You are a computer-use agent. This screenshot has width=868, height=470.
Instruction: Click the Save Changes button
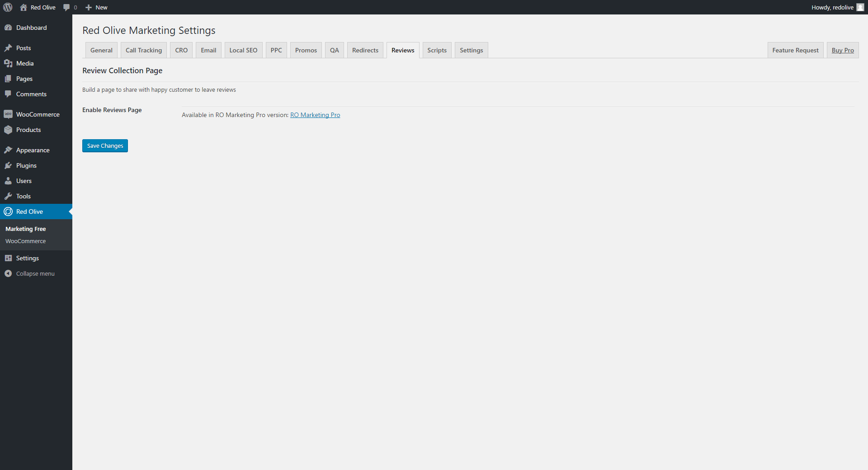click(x=105, y=146)
